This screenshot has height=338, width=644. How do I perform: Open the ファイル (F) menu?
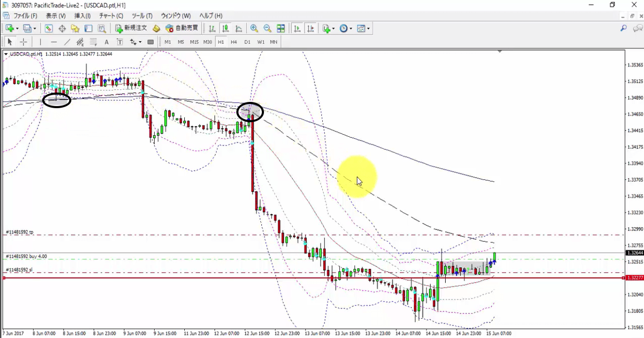25,16
